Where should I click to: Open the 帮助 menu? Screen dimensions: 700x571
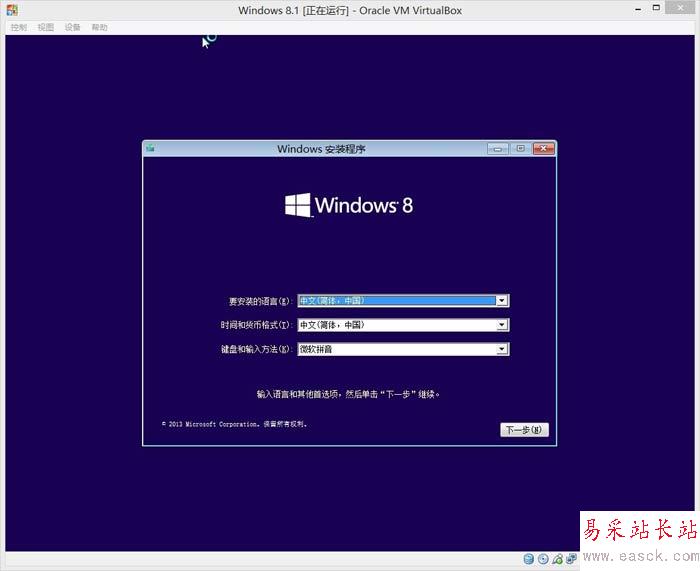tap(100, 28)
